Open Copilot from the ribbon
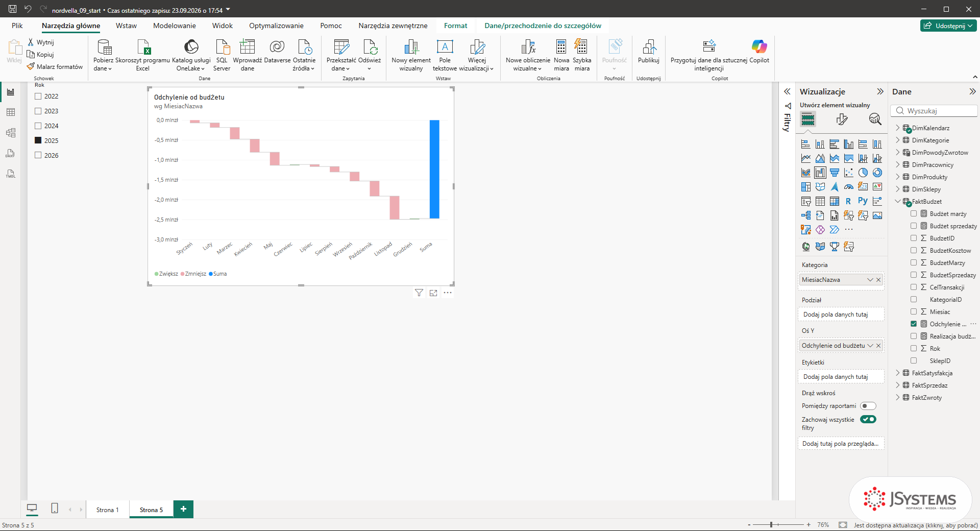The height and width of the screenshot is (531, 980). (x=759, y=51)
